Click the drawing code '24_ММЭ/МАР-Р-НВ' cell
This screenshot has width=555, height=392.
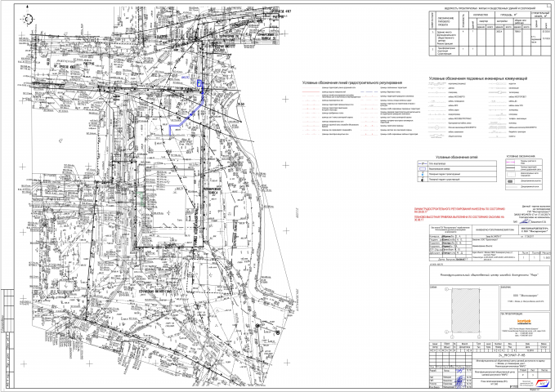[x=512, y=354]
